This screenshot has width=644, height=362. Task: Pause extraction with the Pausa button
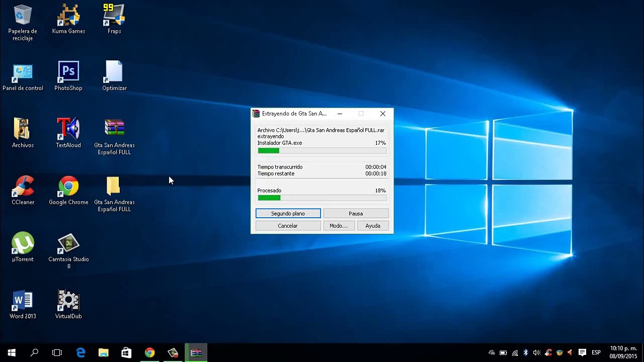pyautogui.click(x=356, y=214)
